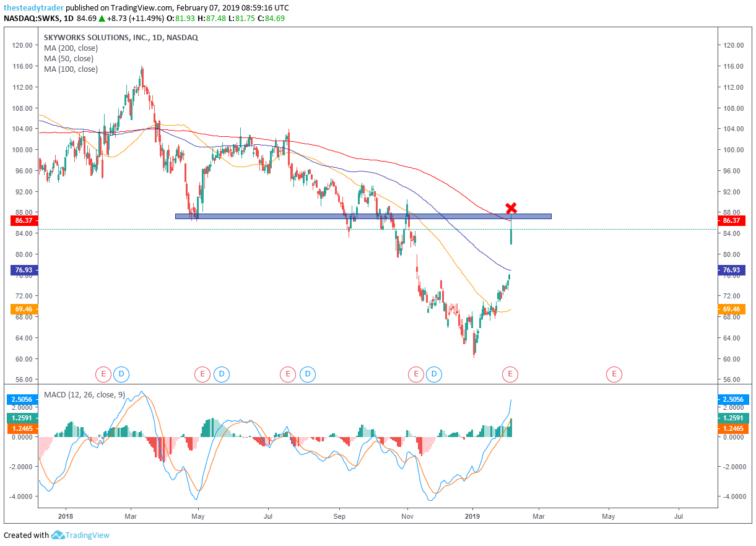Click the 2018 label on the time axis
This screenshot has width=756, height=546.
(x=64, y=516)
